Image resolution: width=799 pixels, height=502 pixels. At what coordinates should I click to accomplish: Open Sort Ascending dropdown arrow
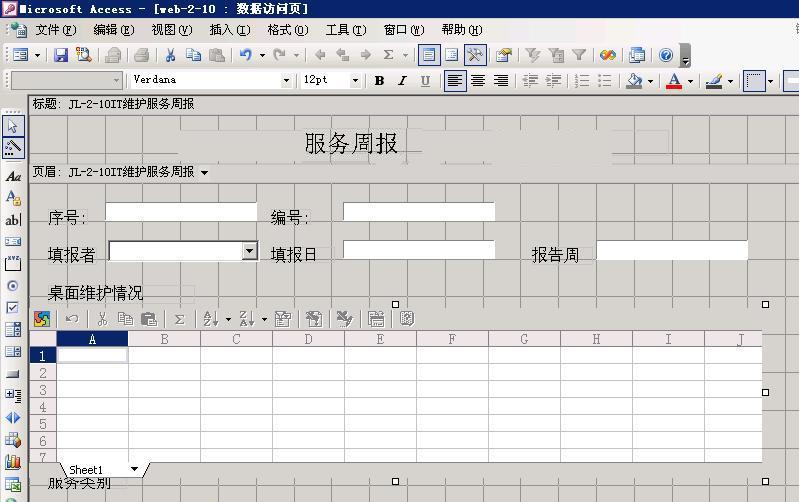point(228,320)
